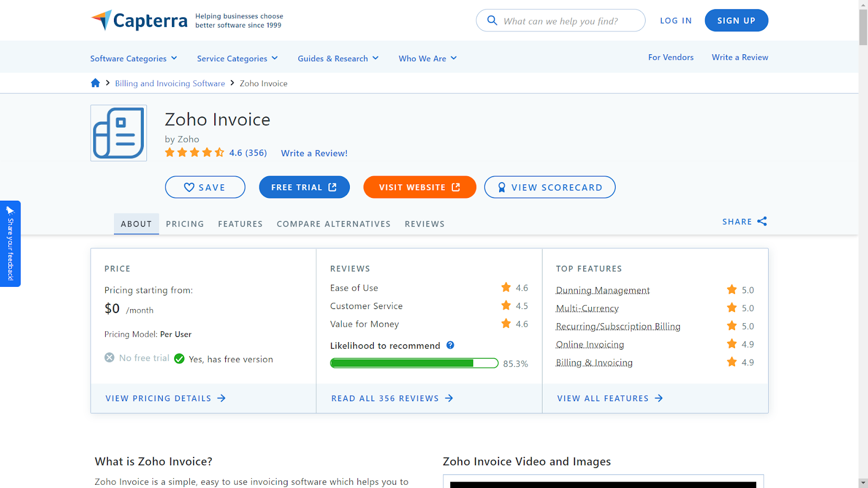Image resolution: width=868 pixels, height=488 pixels.
Task: Open the Multi-Currency feature link
Action: (588, 309)
